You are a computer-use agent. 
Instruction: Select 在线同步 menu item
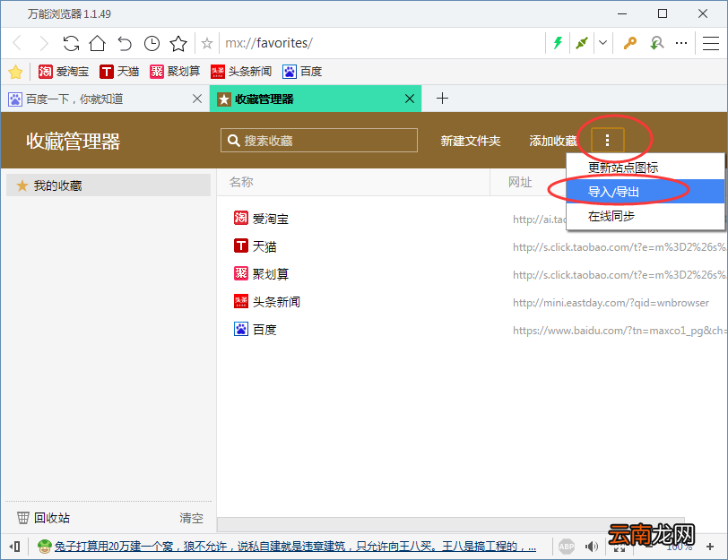[x=645, y=216]
